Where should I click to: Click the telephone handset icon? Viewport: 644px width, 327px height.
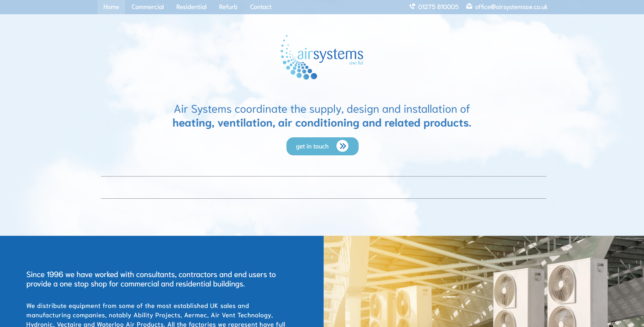pos(412,6)
